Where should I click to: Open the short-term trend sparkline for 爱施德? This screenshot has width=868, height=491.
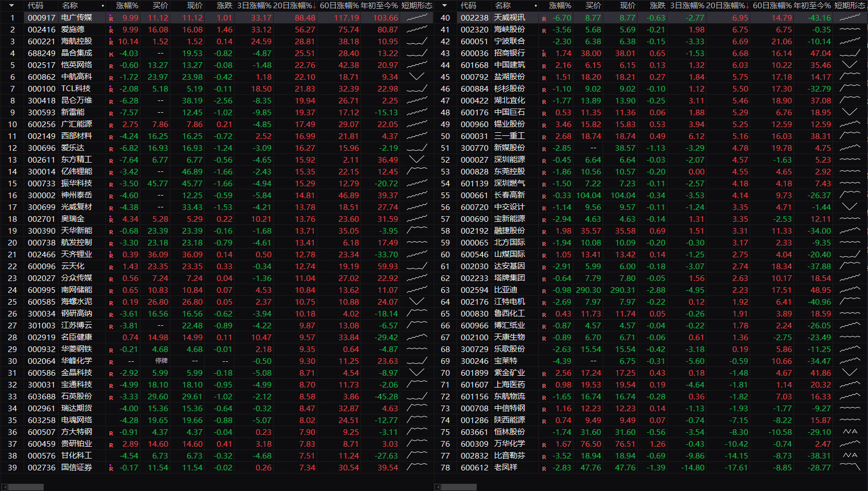(x=417, y=29)
